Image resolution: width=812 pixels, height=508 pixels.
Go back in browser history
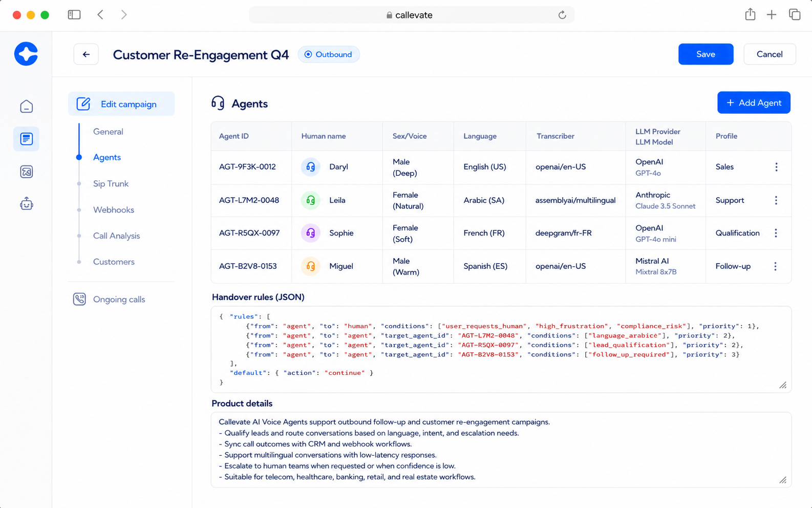click(x=100, y=15)
